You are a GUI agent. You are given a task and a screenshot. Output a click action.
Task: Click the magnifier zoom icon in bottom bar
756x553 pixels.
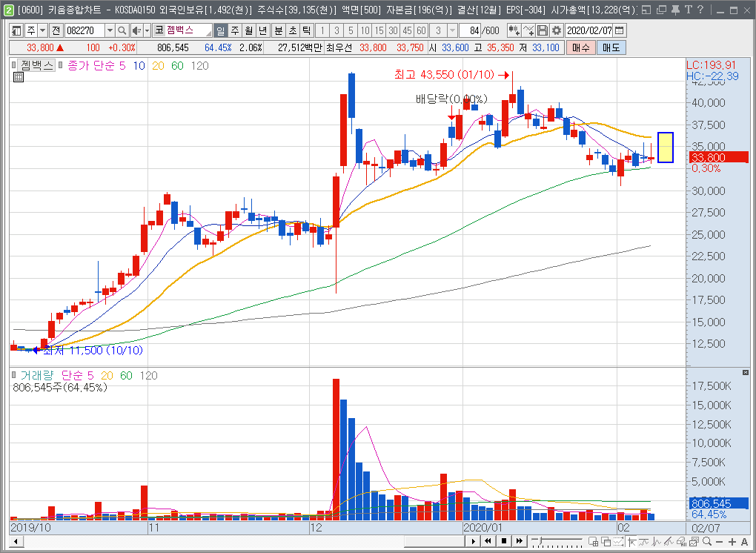pyautogui.click(x=707, y=541)
